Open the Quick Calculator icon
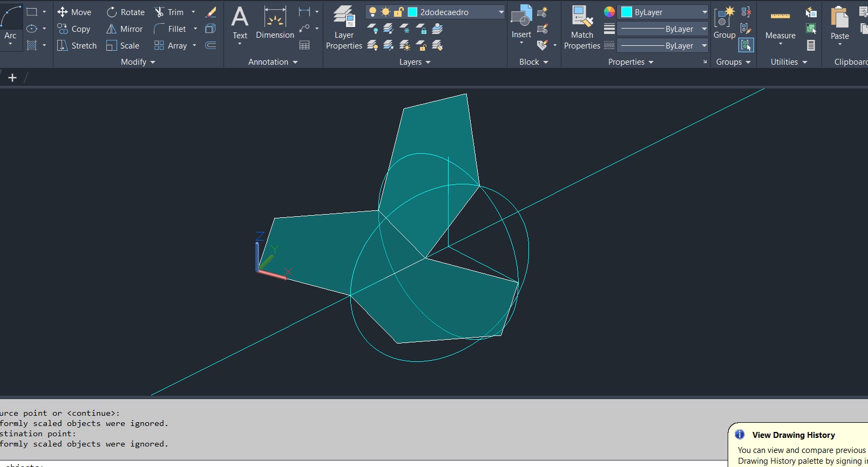The image size is (868, 467). point(811,46)
